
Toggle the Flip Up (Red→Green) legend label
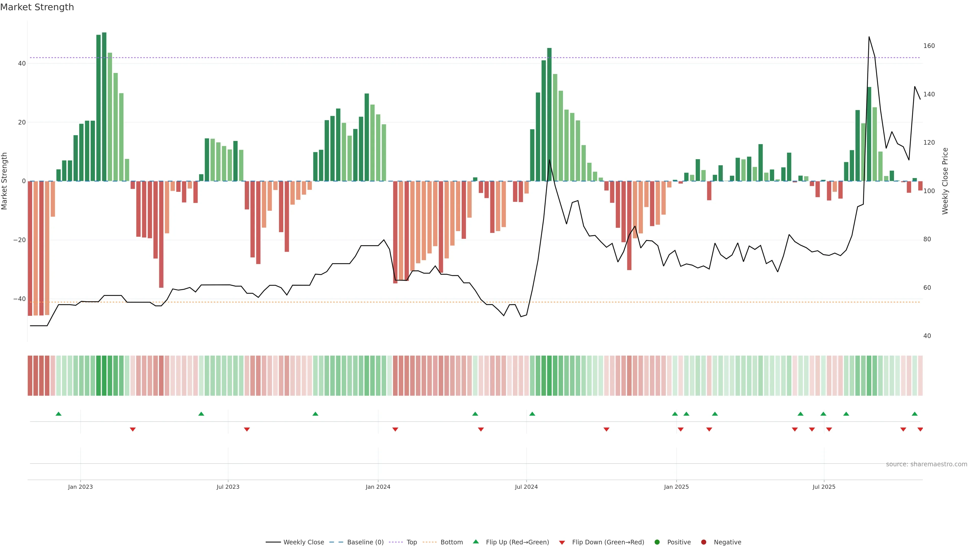click(x=517, y=542)
